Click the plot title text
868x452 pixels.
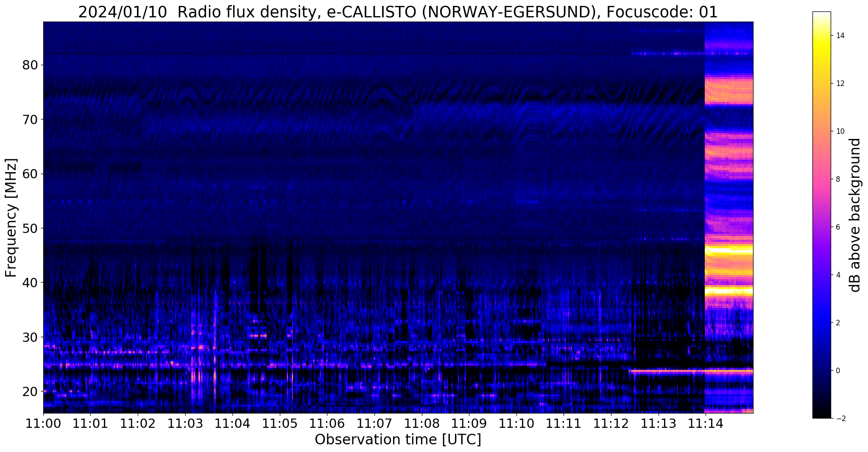tap(398, 12)
